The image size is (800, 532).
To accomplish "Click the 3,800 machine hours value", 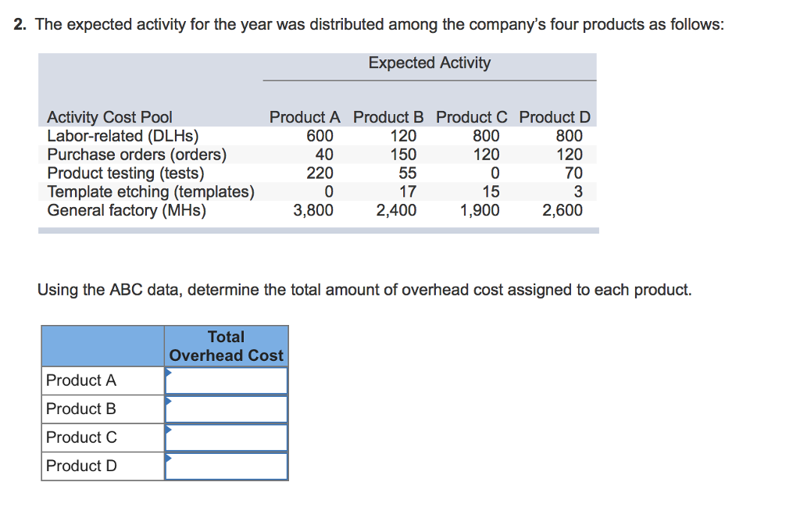I will point(313,210).
